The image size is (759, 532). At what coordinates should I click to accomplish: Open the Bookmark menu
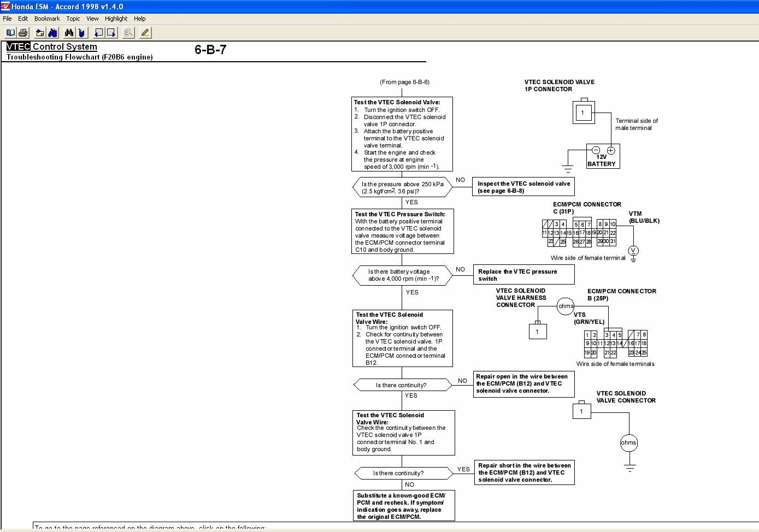pyautogui.click(x=47, y=19)
